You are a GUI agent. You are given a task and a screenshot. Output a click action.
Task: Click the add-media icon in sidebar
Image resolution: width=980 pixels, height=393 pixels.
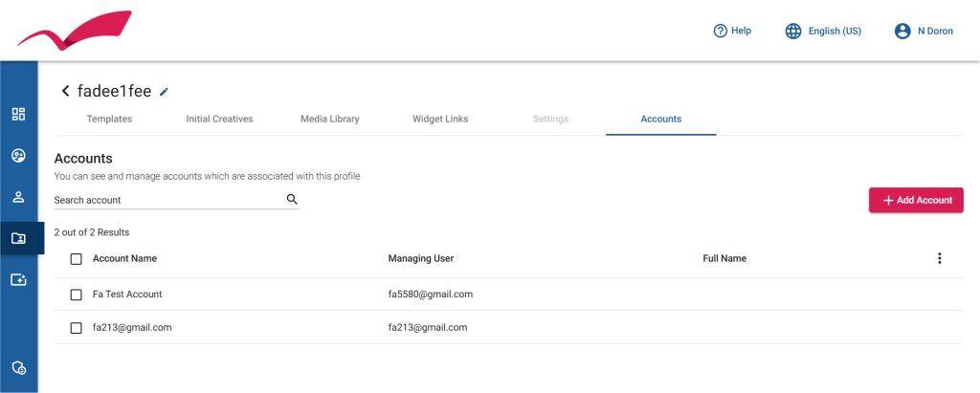coord(18,279)
